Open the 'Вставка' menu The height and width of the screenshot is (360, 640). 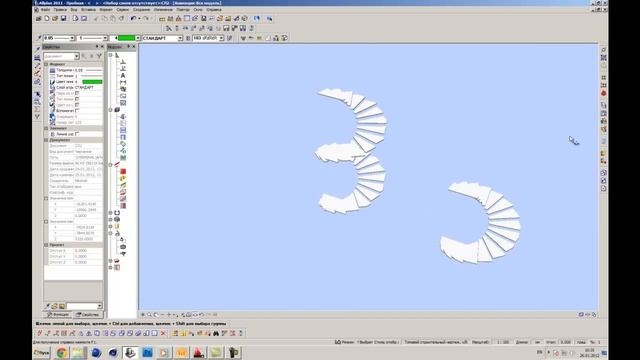click(88, 9)
